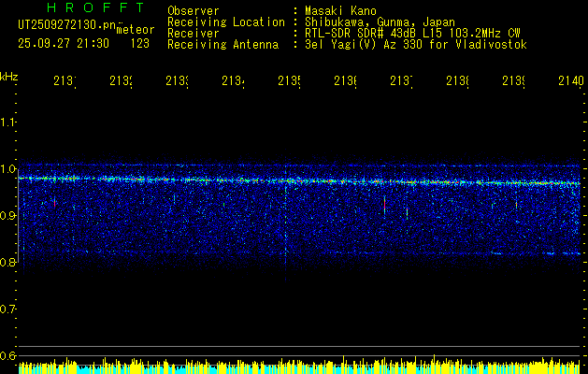Click the 1.0 frequency axis label
This screenshot has height=374, width=588.
7,169
